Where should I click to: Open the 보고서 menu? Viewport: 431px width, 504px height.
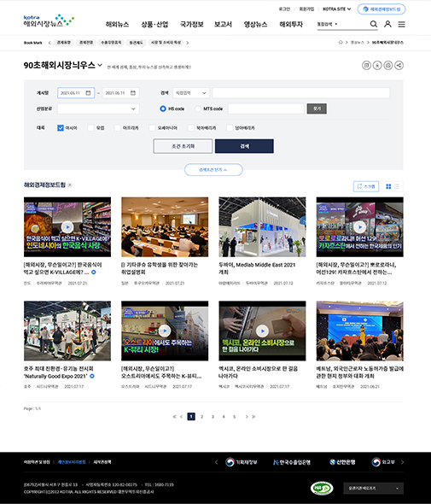224,25
